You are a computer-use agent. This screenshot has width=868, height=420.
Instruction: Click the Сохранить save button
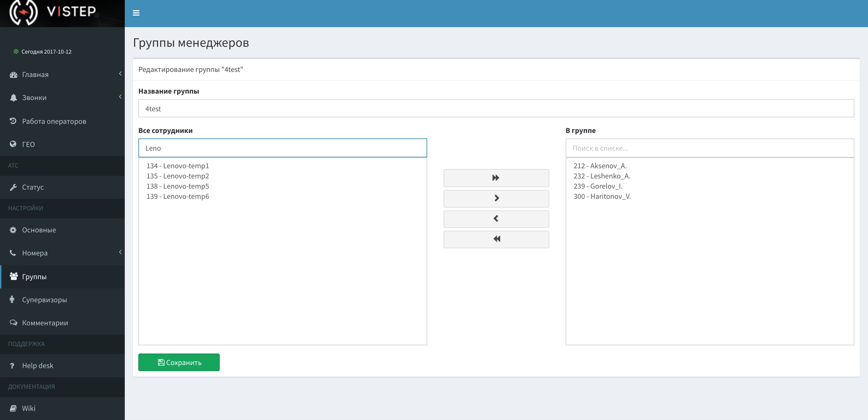click(x=179, y=362)
